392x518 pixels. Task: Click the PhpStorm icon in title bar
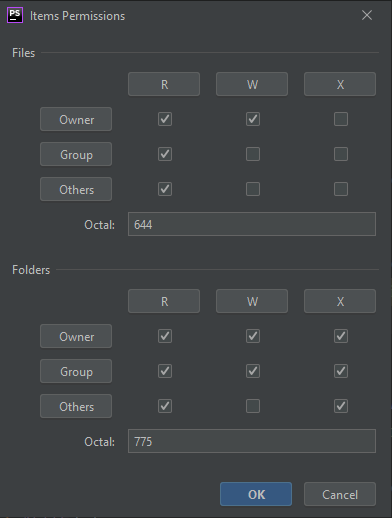15,15
